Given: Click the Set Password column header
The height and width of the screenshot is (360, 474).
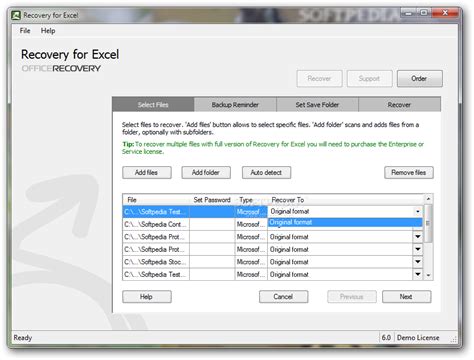Looking at the screenshot, I should click(x=212, y=200).
